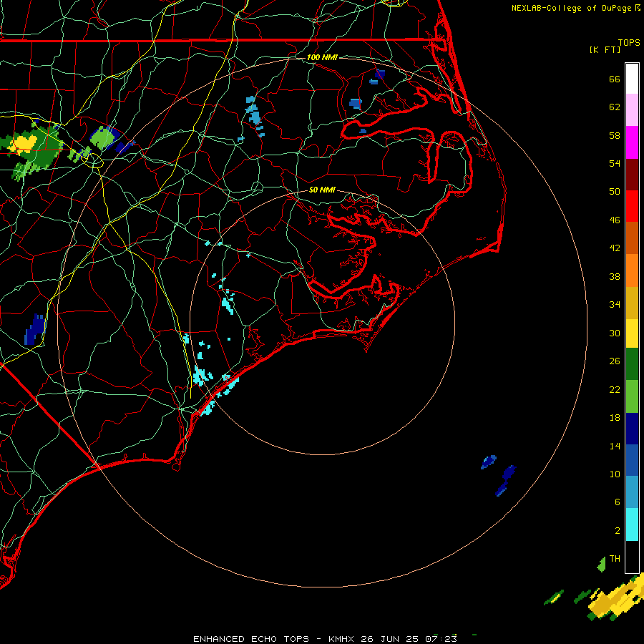The width and height of the screenshot is (644, 644).
Task: Click the 54 legend value
Action: tap(615, 163)
